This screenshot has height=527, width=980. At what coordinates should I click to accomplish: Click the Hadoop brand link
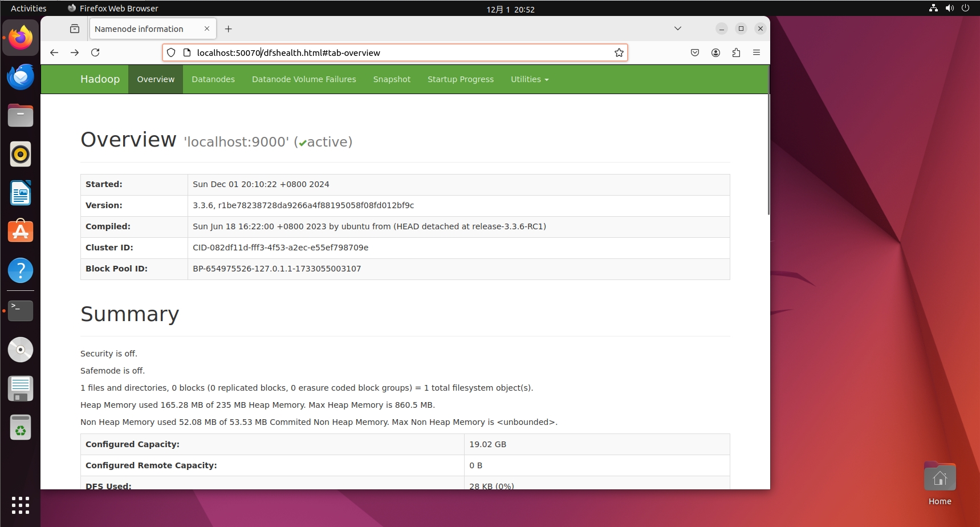click(x=100, y=79)
